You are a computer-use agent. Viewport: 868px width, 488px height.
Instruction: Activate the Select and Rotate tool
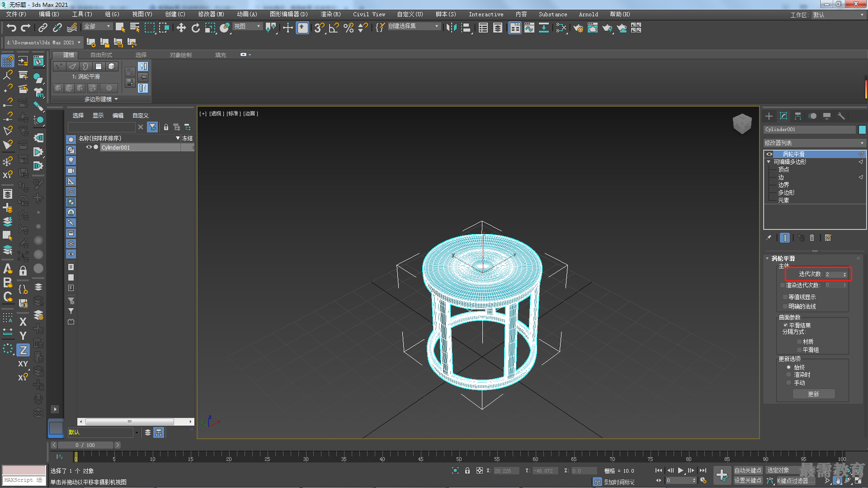pyautogui.click(x=196, y=28)
